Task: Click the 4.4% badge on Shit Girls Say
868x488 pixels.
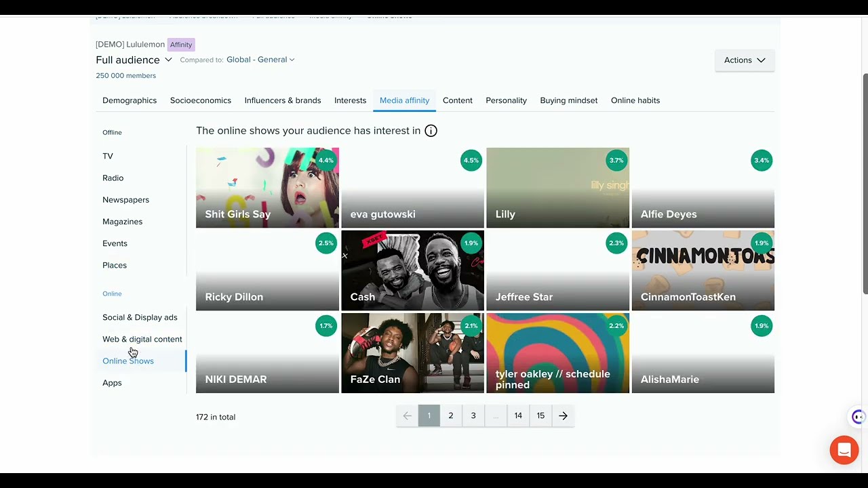Action: click(x=325, y=161)
